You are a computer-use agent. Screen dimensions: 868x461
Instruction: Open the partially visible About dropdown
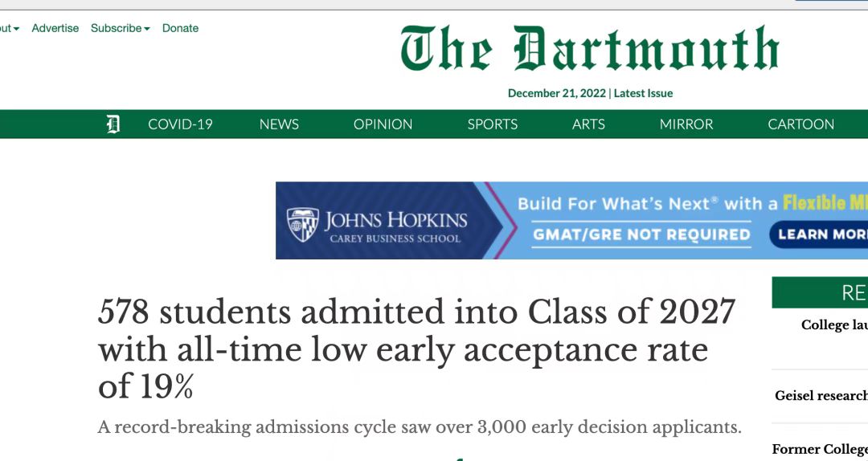(9, 28)
